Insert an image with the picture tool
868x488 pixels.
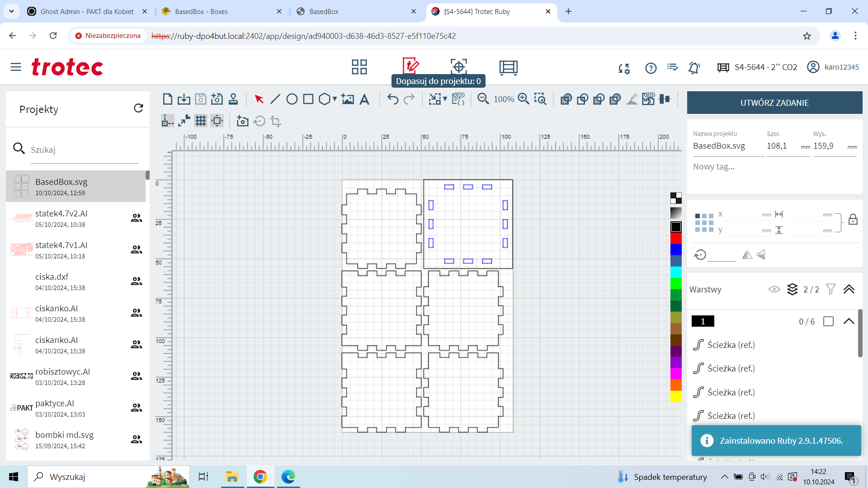tap(348, 99)
